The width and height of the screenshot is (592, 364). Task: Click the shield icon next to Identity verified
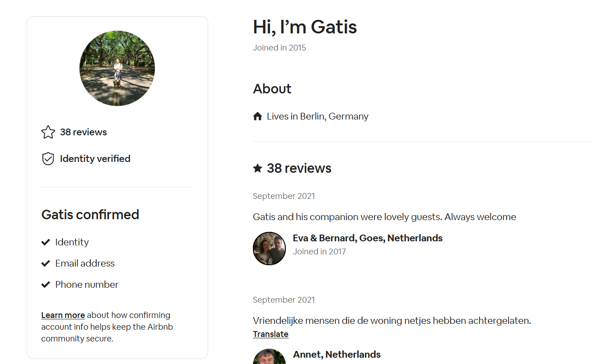click(x=48, y=159)
